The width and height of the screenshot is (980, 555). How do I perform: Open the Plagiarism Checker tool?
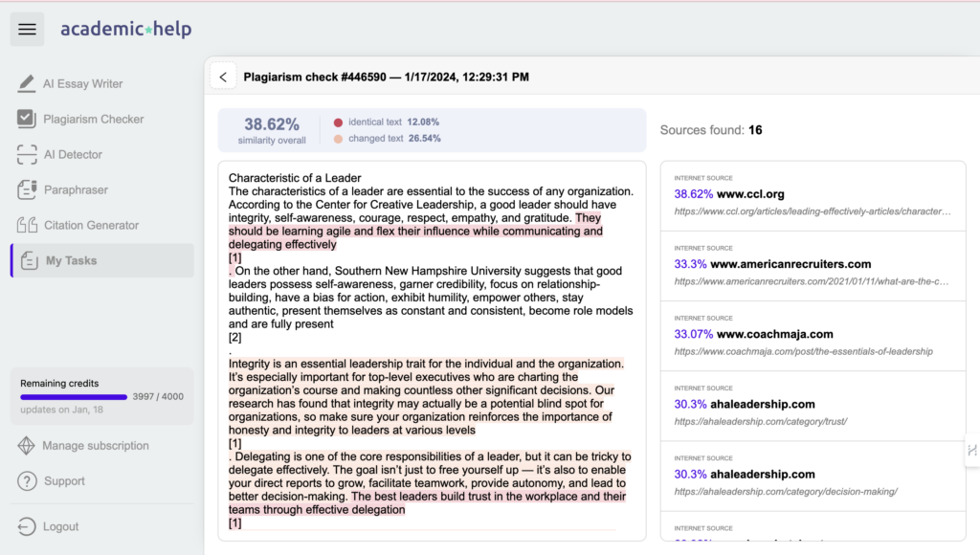27,119
